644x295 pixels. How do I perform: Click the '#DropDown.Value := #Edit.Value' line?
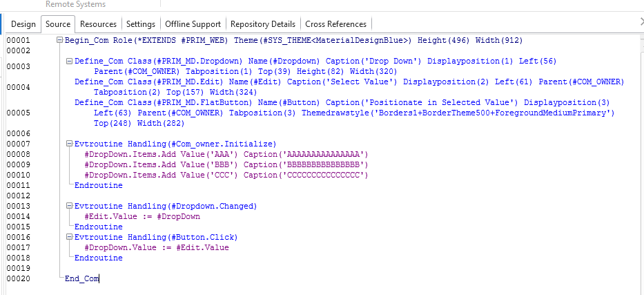point(156,247)
